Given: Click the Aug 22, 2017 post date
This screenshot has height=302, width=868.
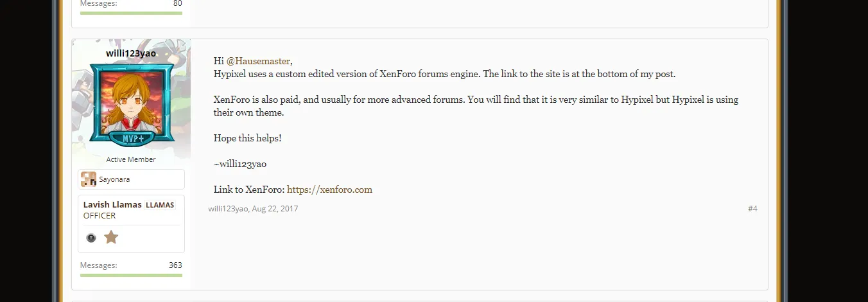Looking at the screenshot, I should click(275, 209).
